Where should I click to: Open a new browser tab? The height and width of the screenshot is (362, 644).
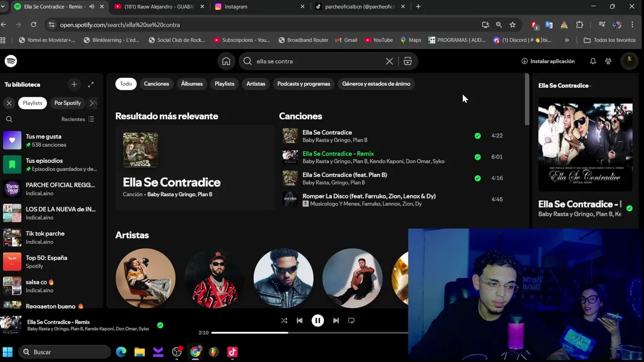(418, 7)
